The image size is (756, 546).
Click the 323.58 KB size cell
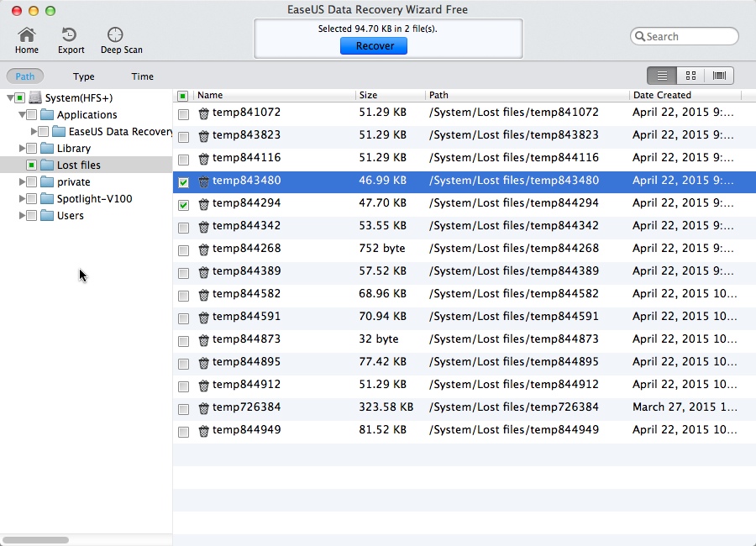386,407
